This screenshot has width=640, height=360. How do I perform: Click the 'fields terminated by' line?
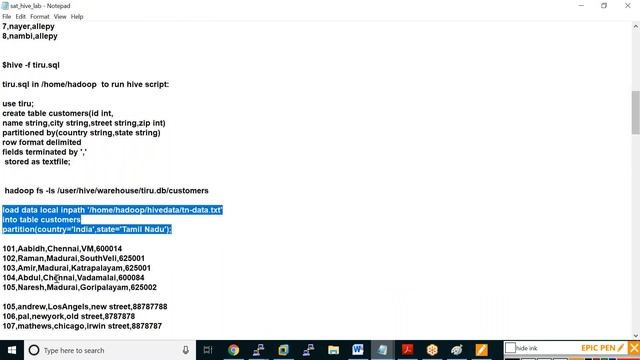click(44, 152)
